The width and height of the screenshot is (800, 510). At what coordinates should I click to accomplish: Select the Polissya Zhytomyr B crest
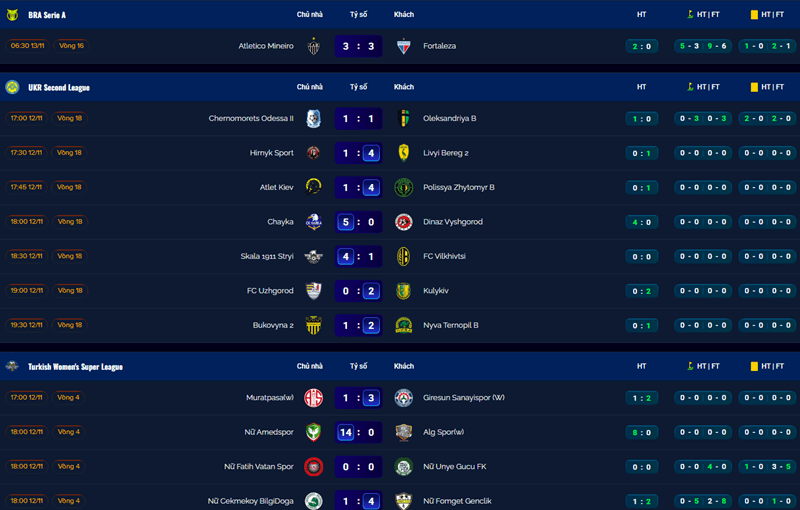tap(404, 187)
